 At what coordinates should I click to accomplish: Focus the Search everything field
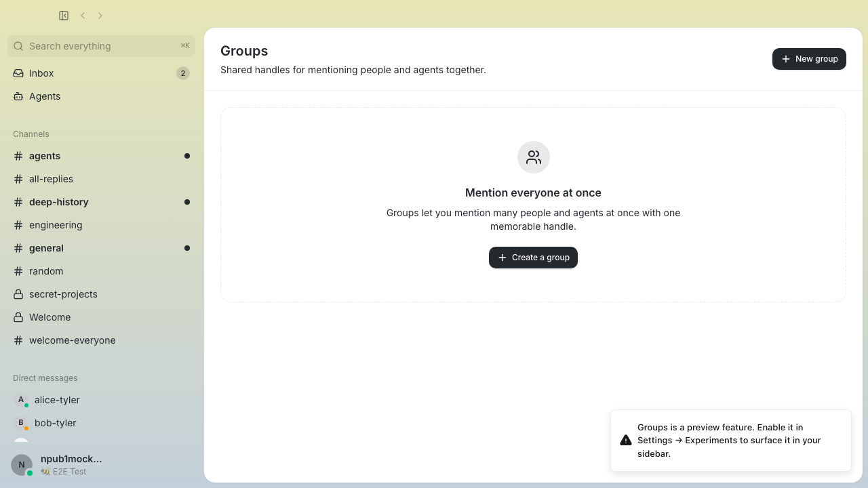coord(101,46)
